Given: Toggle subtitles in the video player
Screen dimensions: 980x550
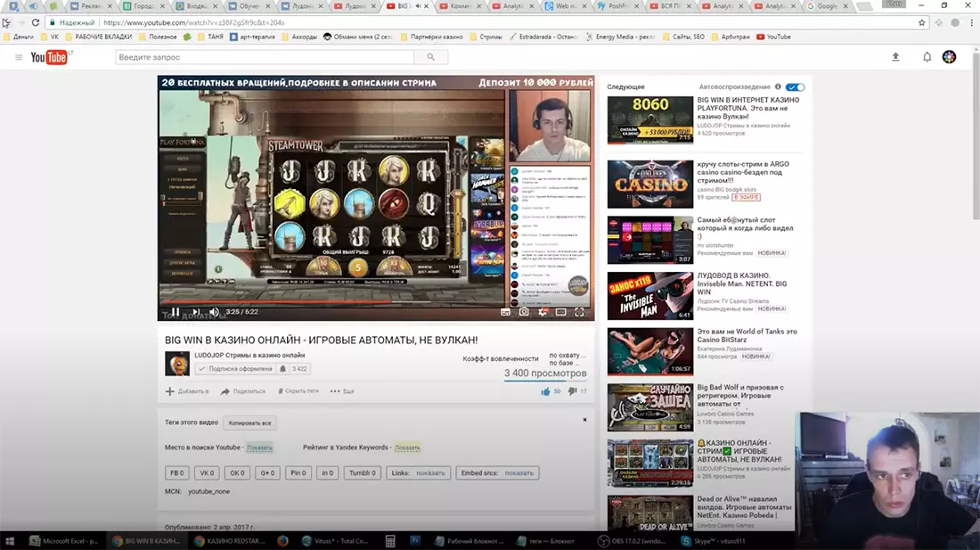Looking at the screenshot, I should click(505, 312).
